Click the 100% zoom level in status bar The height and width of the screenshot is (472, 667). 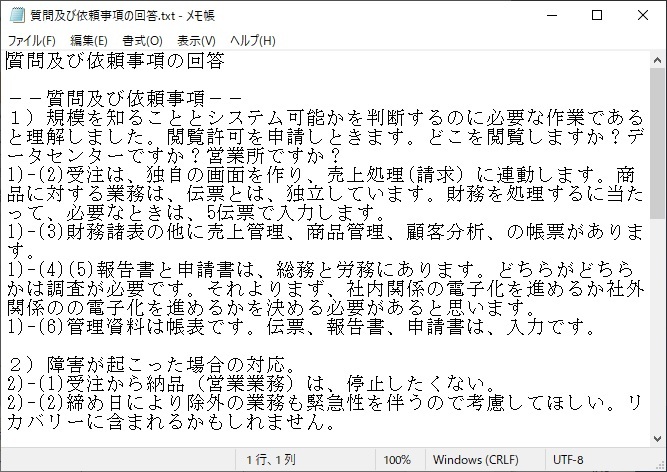coord(397,460)
